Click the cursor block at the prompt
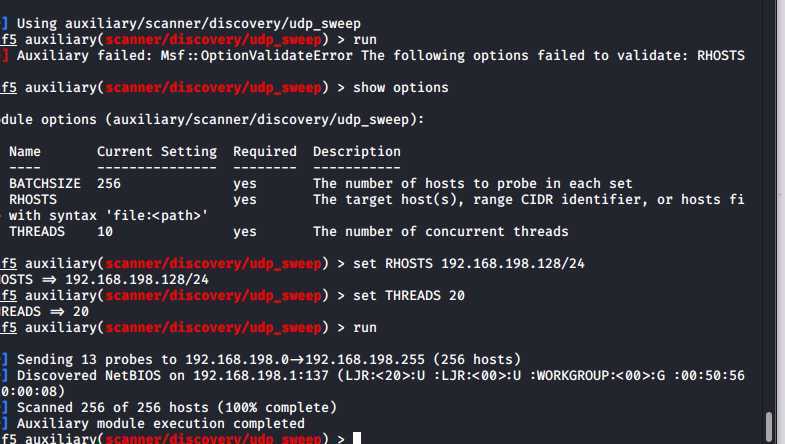Viewport: 785px width, 444px height. [357, 438]
